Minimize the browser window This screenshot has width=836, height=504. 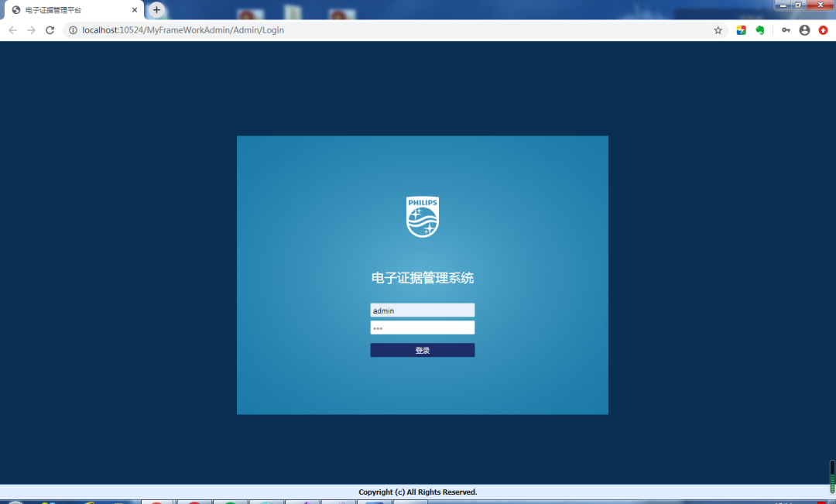pos(783,5)
